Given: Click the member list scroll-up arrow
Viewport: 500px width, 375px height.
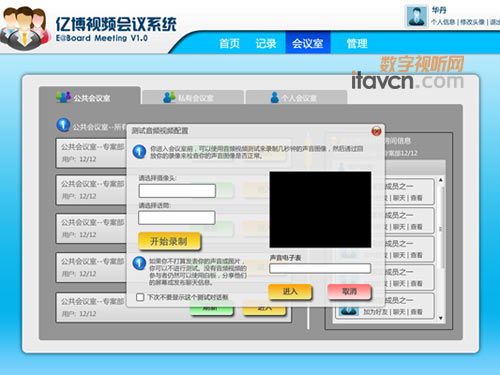Looking at the screenshot, I should [x=441, y=180].
